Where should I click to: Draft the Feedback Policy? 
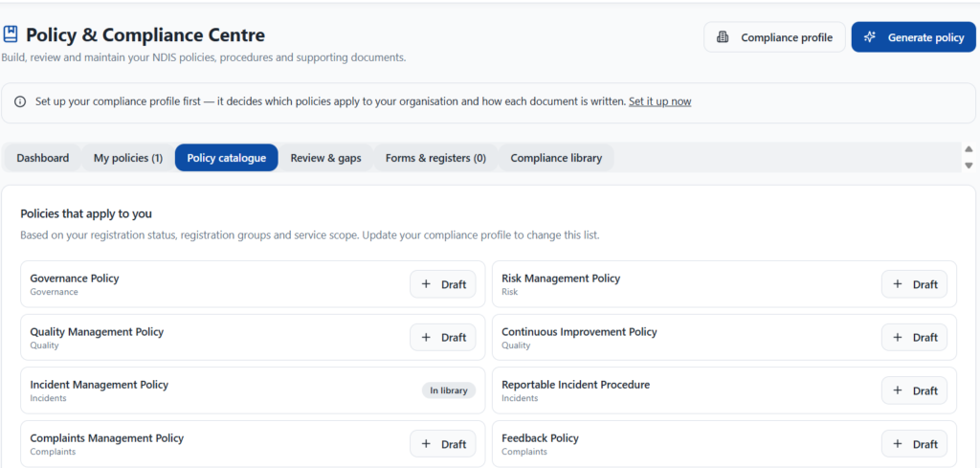click(914, 444)
